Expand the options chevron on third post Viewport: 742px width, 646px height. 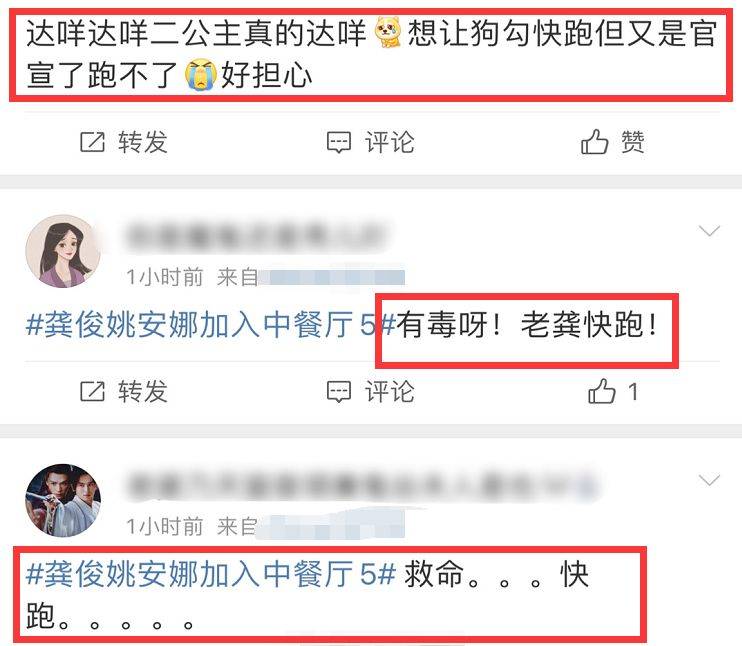click(x=709, y=480)
